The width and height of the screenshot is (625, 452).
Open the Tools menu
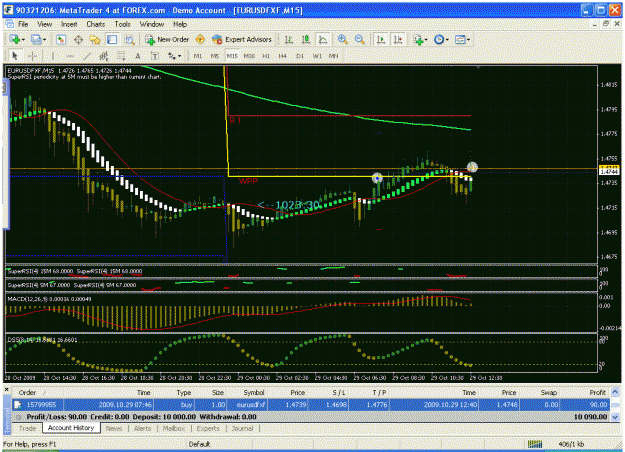[122, 24]
